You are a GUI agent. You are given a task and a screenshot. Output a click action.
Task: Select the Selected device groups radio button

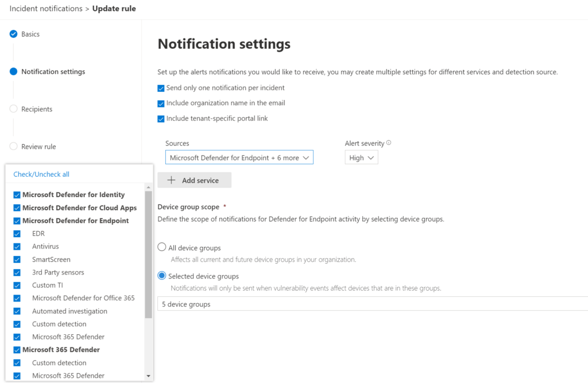pos(161,276)
